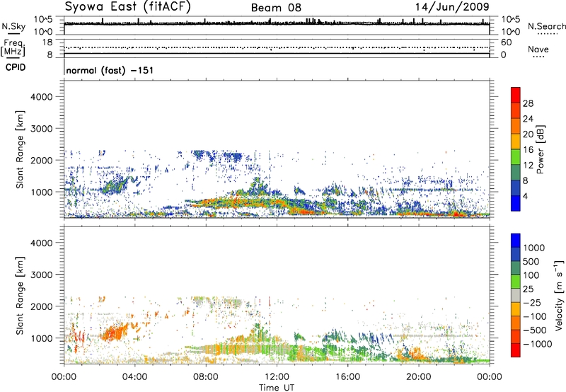Screen dimensions: 566x392
Task: Click '1000' tick on the Velocity panel axis
Action: tap(42, 338)
